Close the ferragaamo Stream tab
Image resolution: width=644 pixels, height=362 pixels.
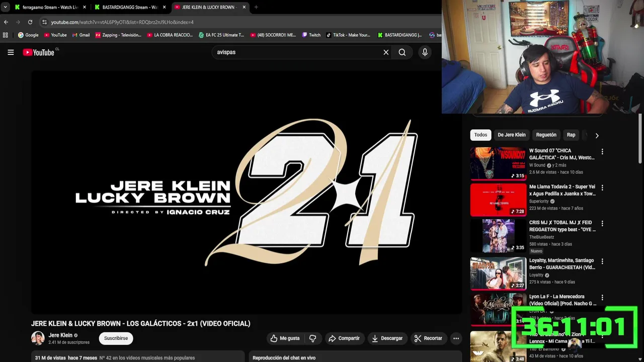[x=85, y=7]
